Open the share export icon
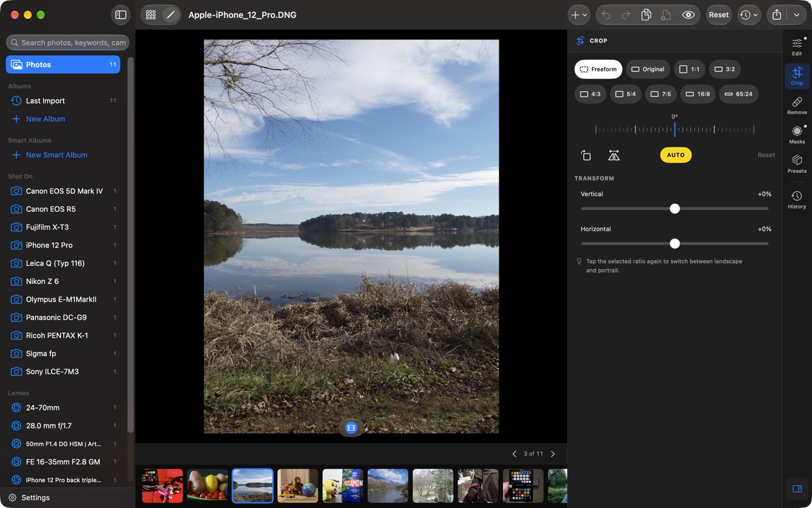The height and width of the screenshot is (508, 812). pyautogui.click(x=777, y=15)
